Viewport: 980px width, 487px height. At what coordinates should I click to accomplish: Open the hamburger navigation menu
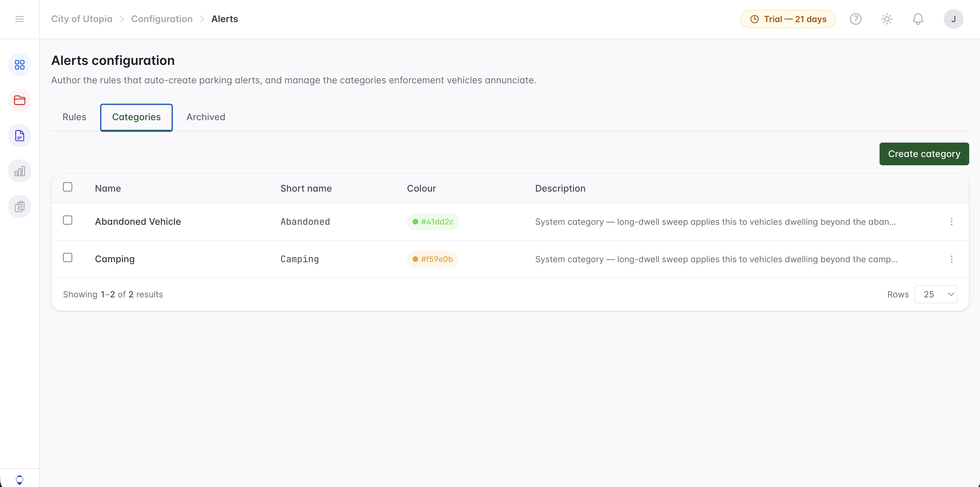(19, 19)
